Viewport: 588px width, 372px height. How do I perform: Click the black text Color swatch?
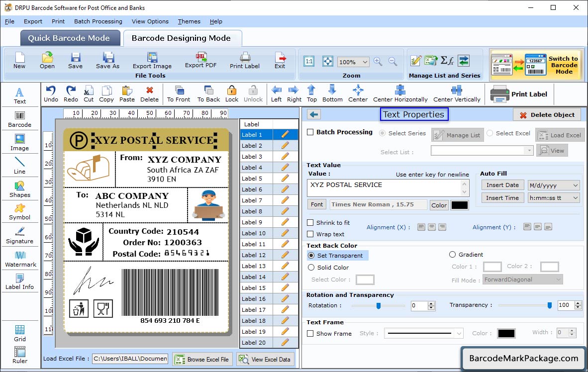459,205
